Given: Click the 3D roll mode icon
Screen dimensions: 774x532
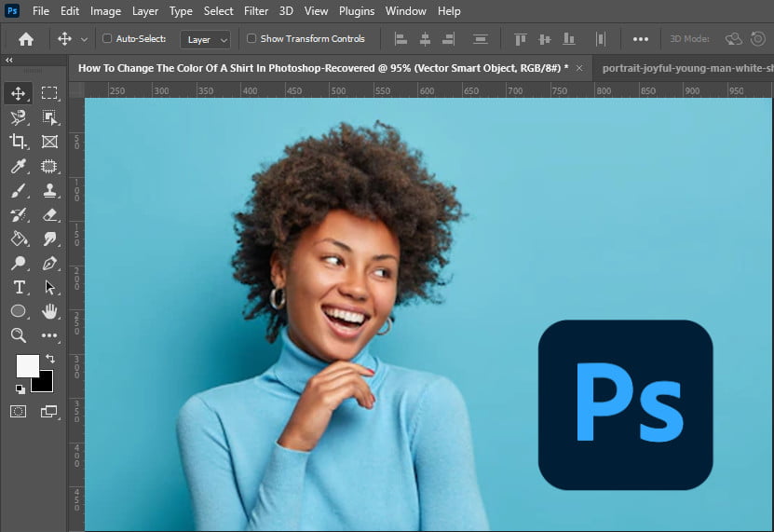Looking at the screenshot, I should [x=758, y=38].
